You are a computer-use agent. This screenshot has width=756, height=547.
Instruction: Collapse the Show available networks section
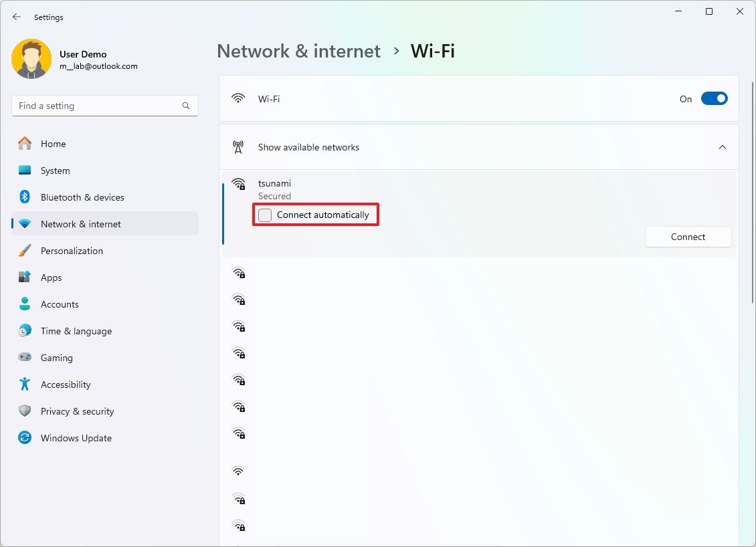click(x=723, y=147)
